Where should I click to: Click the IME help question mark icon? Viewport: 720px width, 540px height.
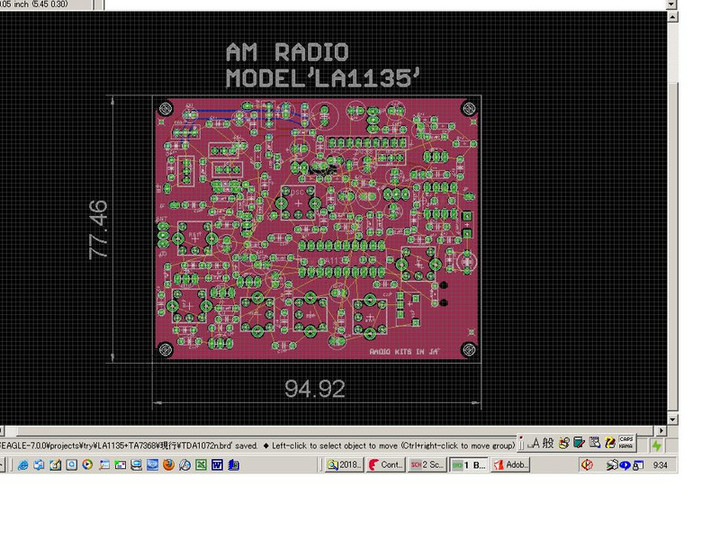(x=610, y=443)
